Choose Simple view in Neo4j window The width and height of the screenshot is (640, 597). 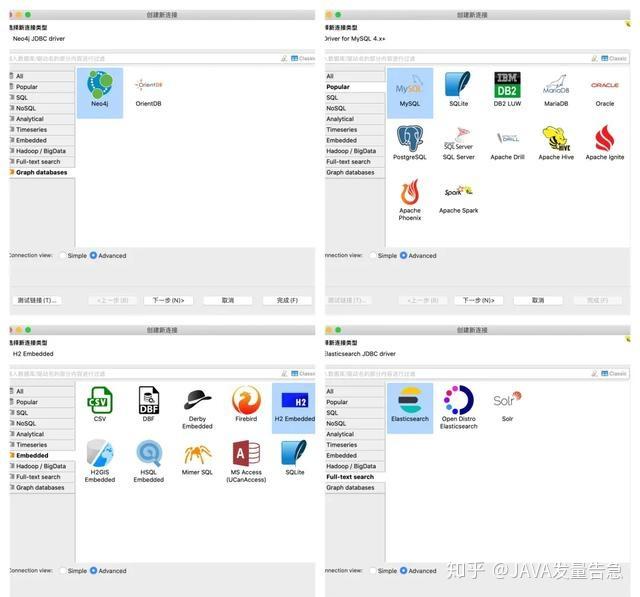[x=73, y=255]
